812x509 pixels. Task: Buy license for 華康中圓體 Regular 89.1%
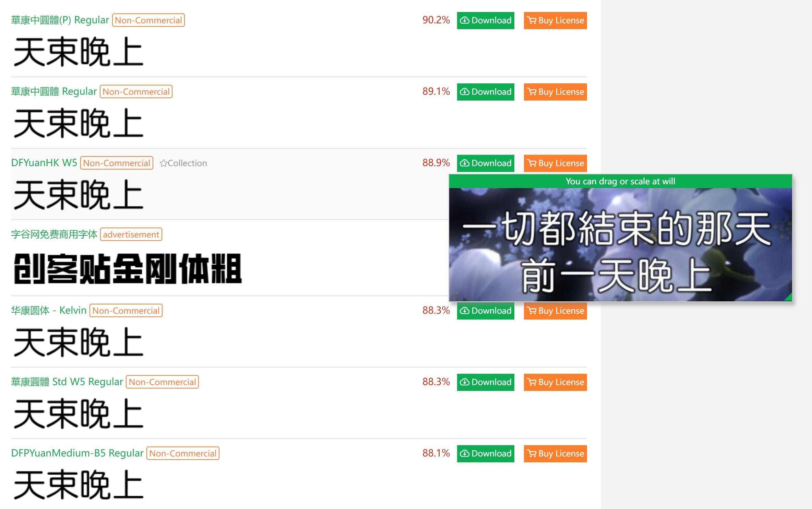[555, 92]
